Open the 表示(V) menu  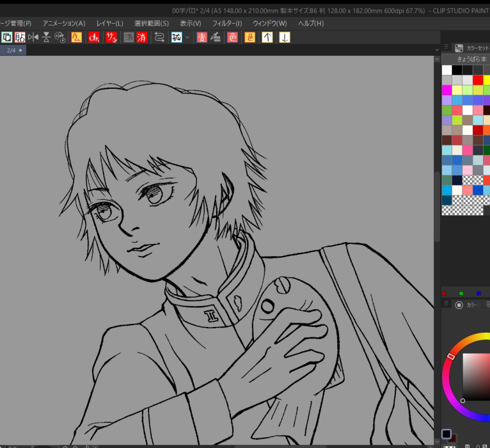click(x=191, y=24)
